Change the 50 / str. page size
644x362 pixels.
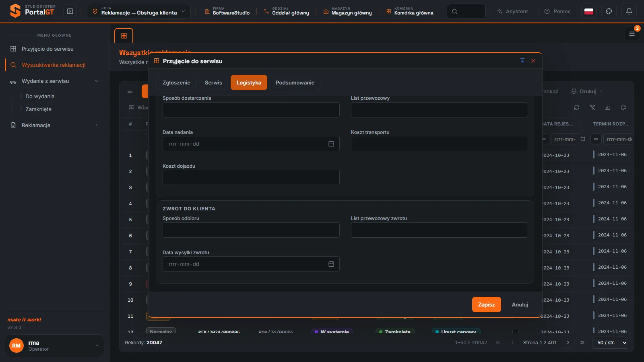(x=610, y=343)
